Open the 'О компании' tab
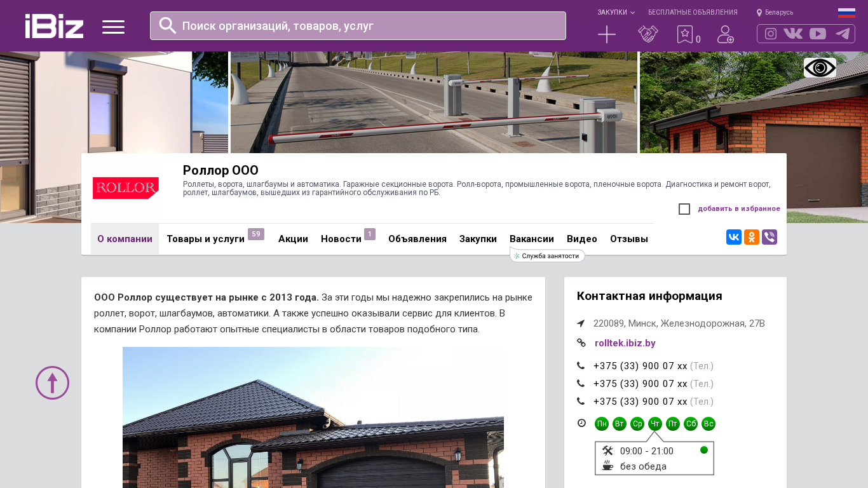This screenshot has height=488, width=868. point(125,239)
